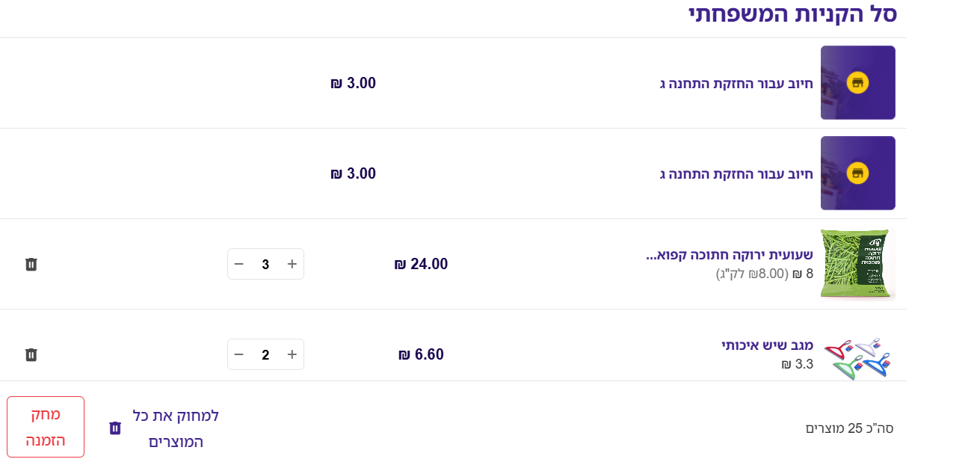Click the first חיוב עבור החזקת התחנה title
980x468 pixels.
736,83
